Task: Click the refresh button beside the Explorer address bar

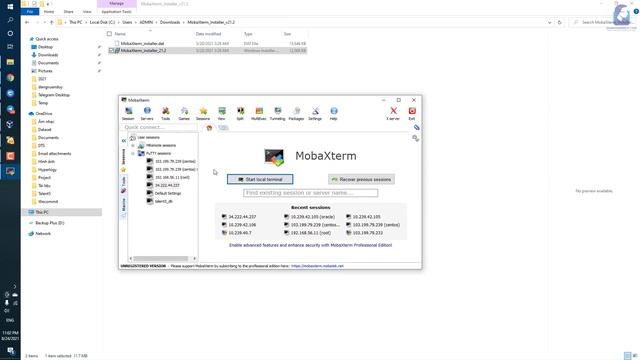Action: [x=560, y=22]
